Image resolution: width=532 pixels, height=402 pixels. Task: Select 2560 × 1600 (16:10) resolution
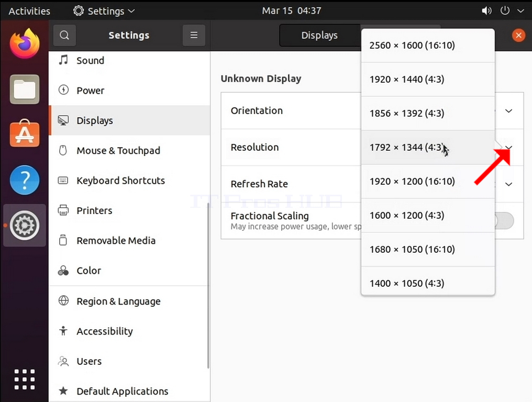tap(428, 46)
